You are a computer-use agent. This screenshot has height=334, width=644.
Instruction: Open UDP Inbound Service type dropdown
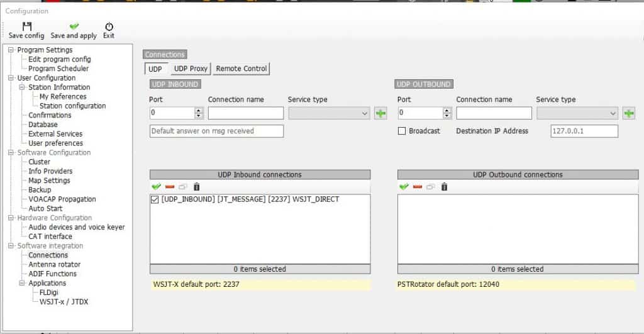329,113
